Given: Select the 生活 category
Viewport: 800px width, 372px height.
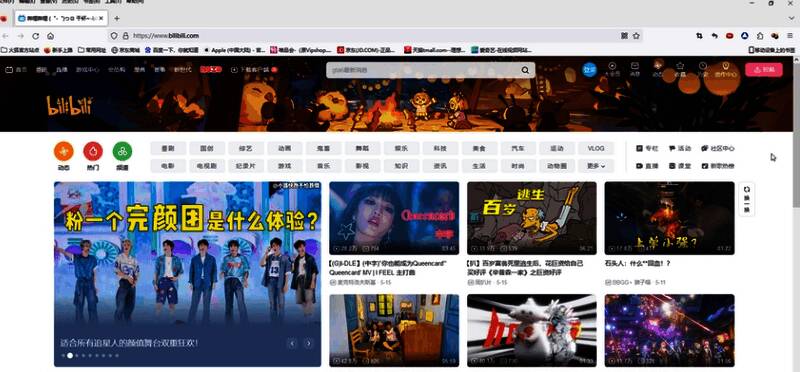Looking at the screenshot, I should tap(479, 166).
